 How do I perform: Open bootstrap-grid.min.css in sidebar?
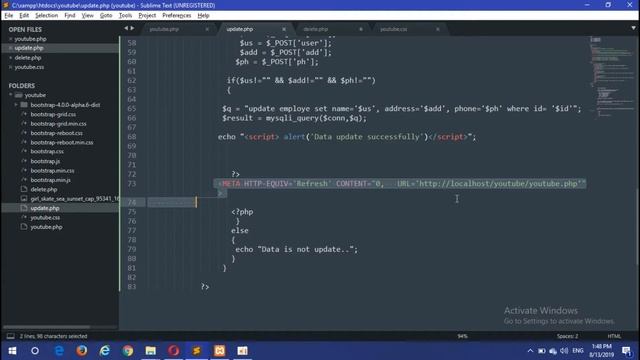(x=58, y=124)
